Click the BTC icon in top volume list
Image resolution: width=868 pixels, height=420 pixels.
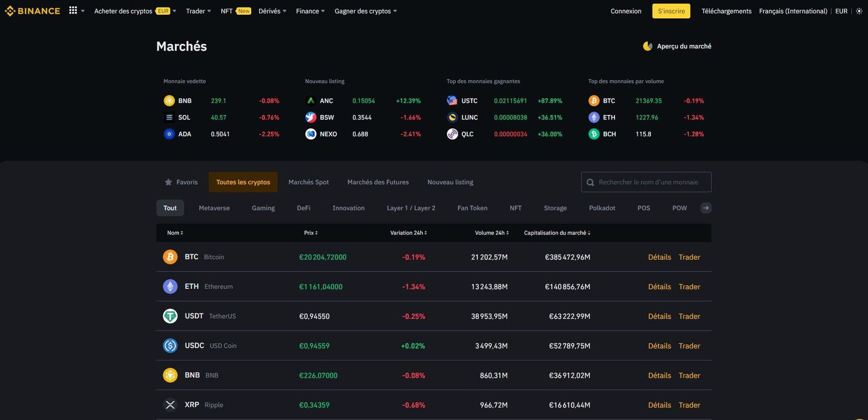tap(594, 101)
